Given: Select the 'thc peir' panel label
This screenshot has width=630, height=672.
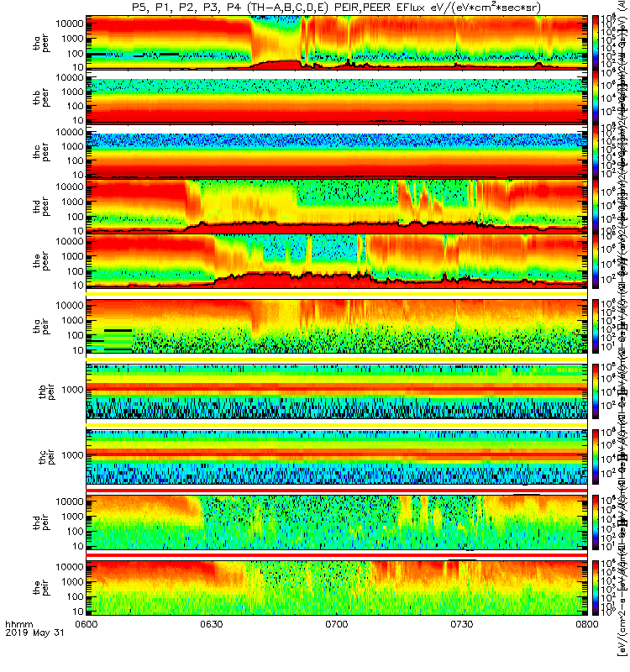Looking at the screenshot, I should click(47, 457).
